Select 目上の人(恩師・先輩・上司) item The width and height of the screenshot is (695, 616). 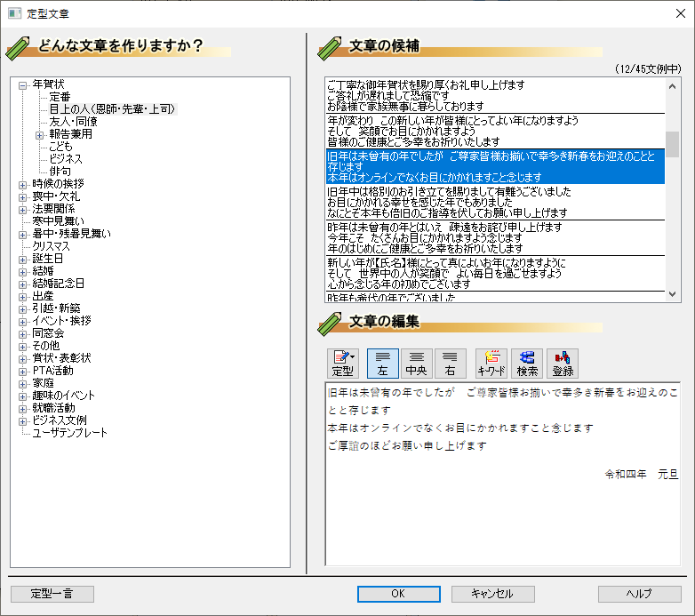[113, 109]
